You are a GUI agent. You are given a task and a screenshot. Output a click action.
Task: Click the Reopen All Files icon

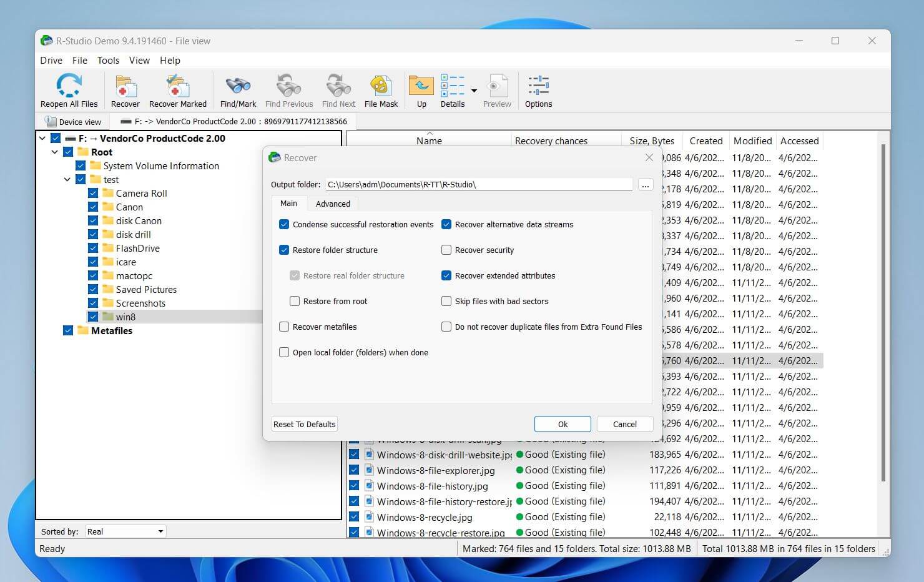point(69,86)
